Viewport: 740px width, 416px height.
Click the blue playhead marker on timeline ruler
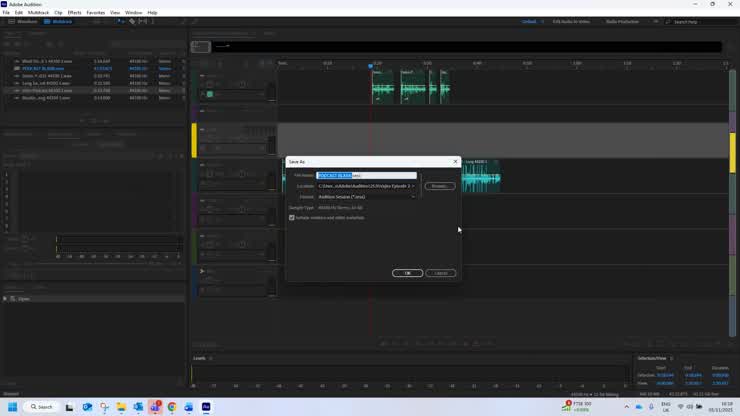coord(370,66)
